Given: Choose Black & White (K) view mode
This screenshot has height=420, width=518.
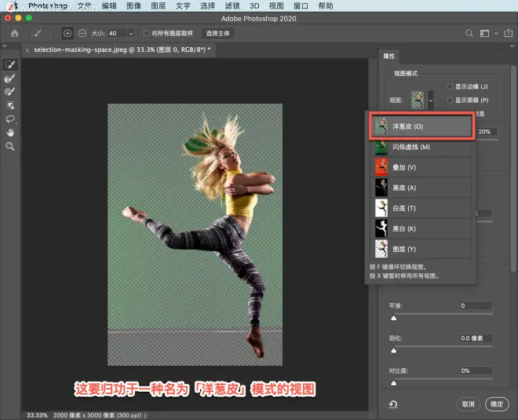Looking at the screenshot, I should [x=421, y=228].
